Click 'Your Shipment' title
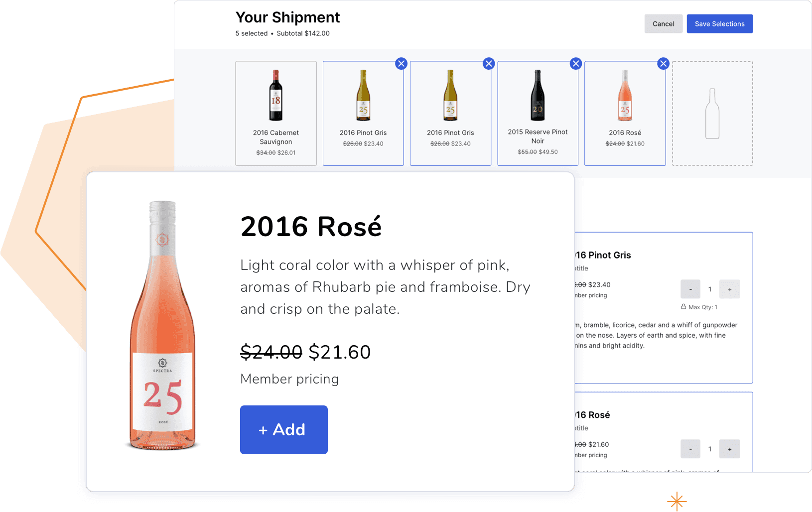 (287, 17)
